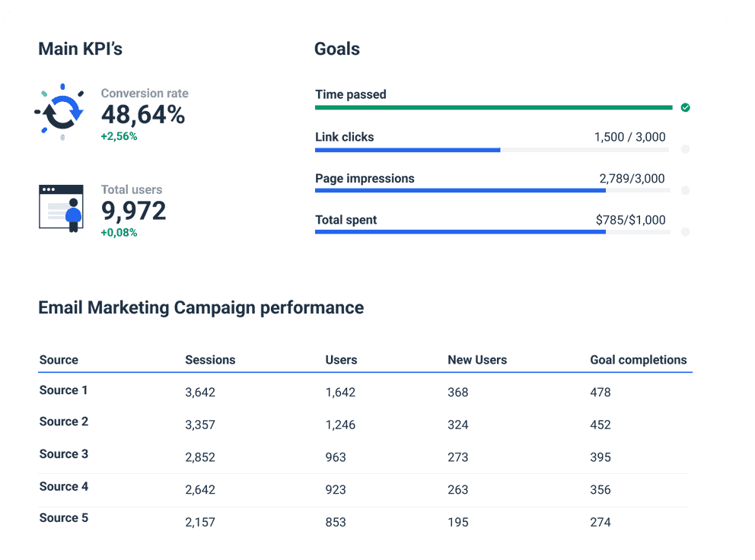Click Source 3 new users value 273

(x=458, y=457)
